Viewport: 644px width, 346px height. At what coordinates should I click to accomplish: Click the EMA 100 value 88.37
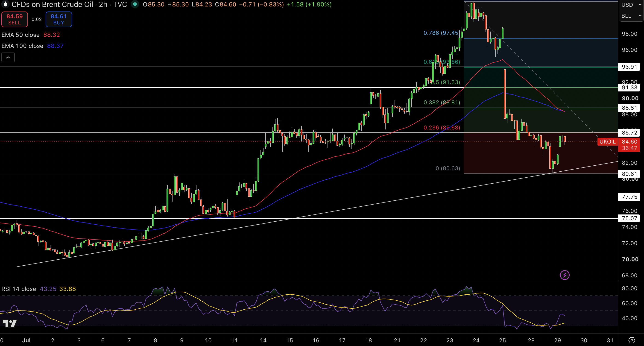pyautogui.click(x=55, y=46)
